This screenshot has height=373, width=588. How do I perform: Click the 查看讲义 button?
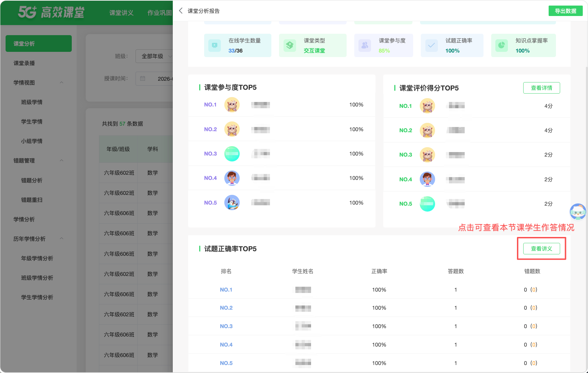[542, 249]
